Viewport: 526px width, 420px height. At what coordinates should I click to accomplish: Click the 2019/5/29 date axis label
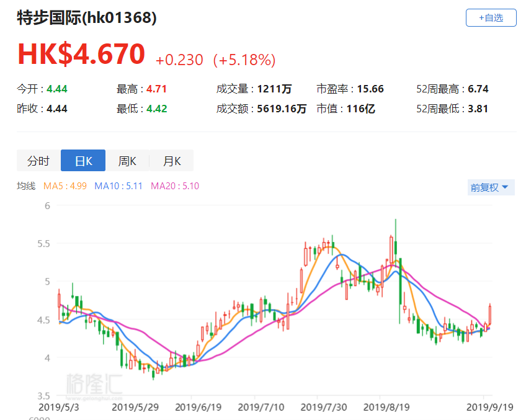pos(135,407)
